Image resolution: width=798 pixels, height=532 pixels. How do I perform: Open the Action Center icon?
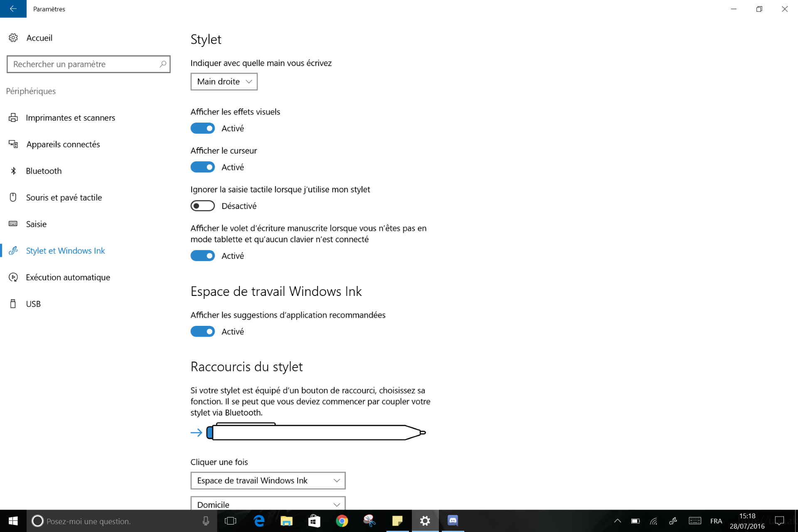coord(780,521)
